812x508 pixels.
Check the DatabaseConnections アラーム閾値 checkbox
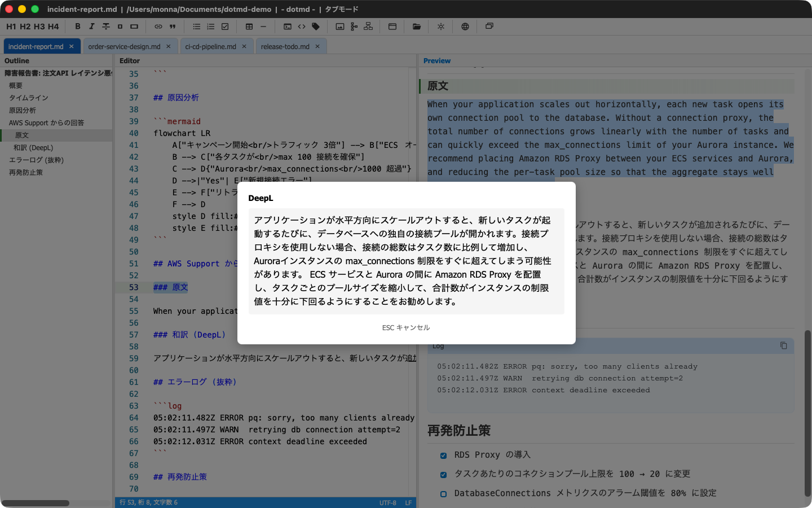coord(443,494)
